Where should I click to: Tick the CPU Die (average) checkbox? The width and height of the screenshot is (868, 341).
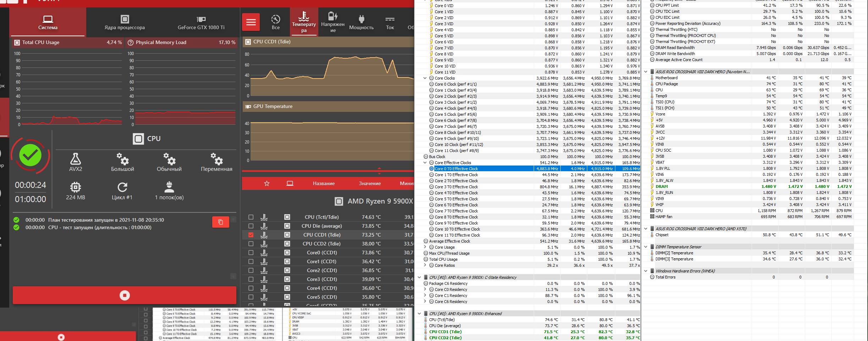tap(251, 226)
